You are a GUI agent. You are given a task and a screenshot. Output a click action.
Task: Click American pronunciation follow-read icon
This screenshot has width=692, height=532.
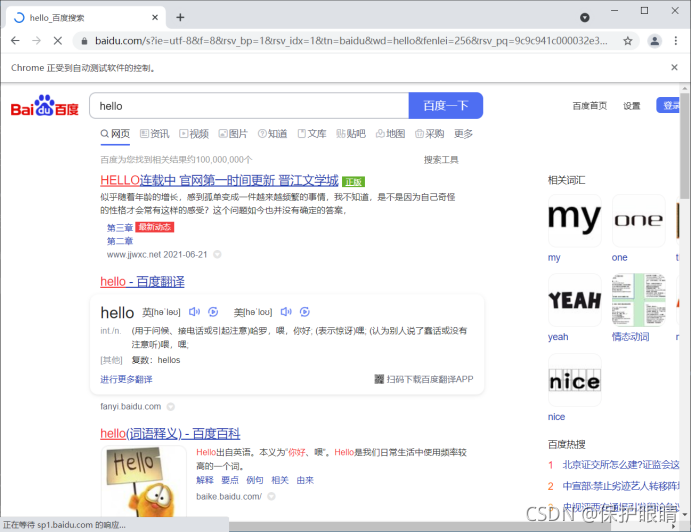[305, 312]
